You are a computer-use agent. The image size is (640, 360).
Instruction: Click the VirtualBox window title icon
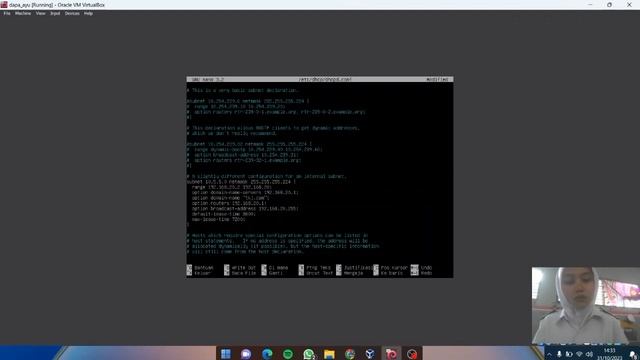(x=4, y=4)
